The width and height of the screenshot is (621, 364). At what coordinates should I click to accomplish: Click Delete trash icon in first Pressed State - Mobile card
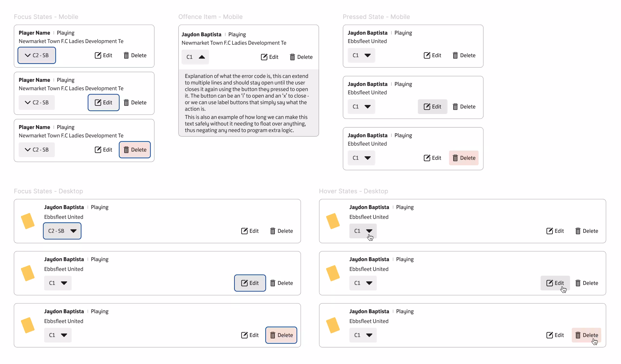(x=455, y=55)
